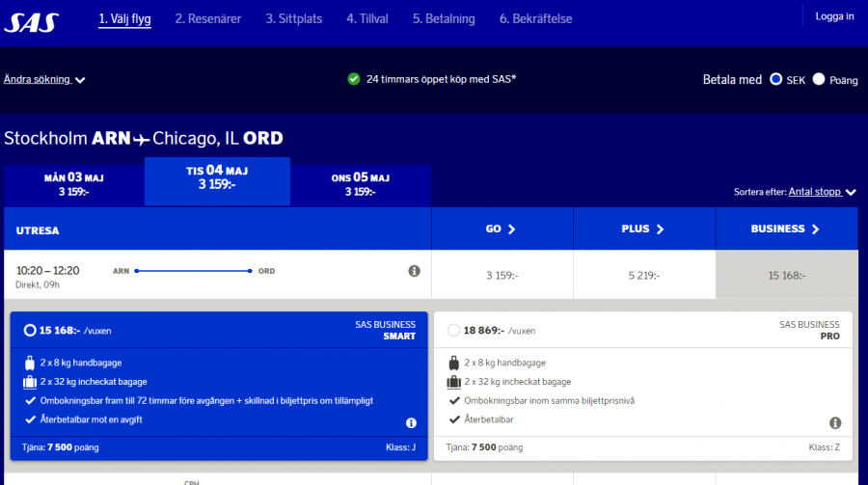The image size is (868, 485).
Task: Click the hand baggage icon in Business Smart
Action: (28, 364)
